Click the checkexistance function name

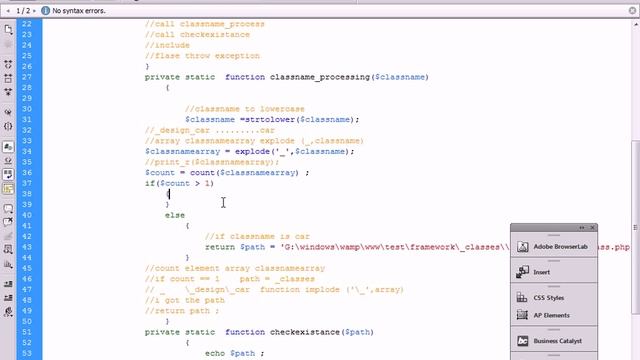[x=305, y=332]
